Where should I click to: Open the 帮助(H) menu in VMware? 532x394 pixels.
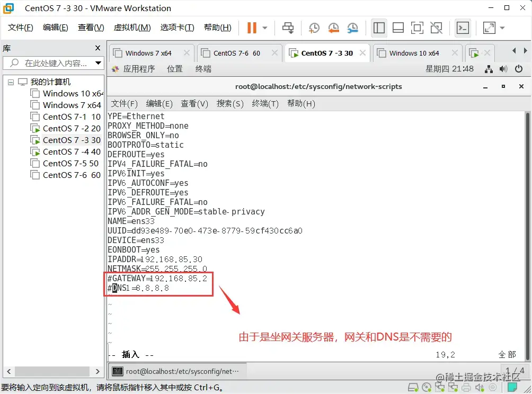point(217,28)
